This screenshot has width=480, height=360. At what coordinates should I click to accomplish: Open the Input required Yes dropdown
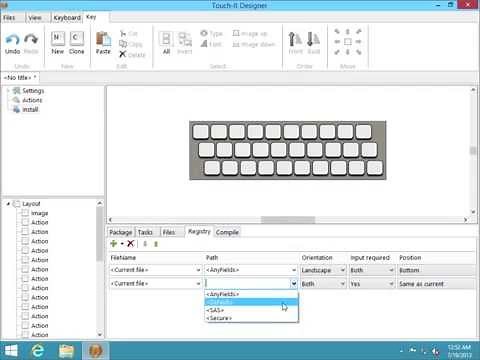391,284
